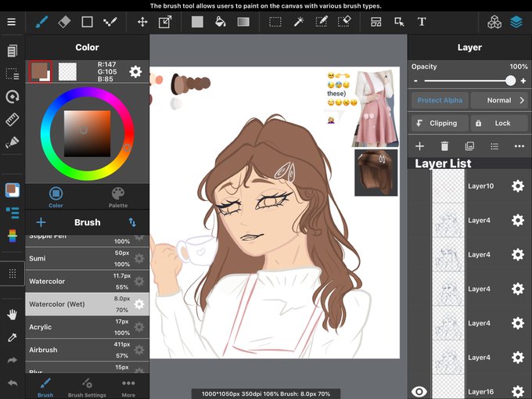Select the brown foreground color swatch
The image size is (532, 399).
click(41, 71)
